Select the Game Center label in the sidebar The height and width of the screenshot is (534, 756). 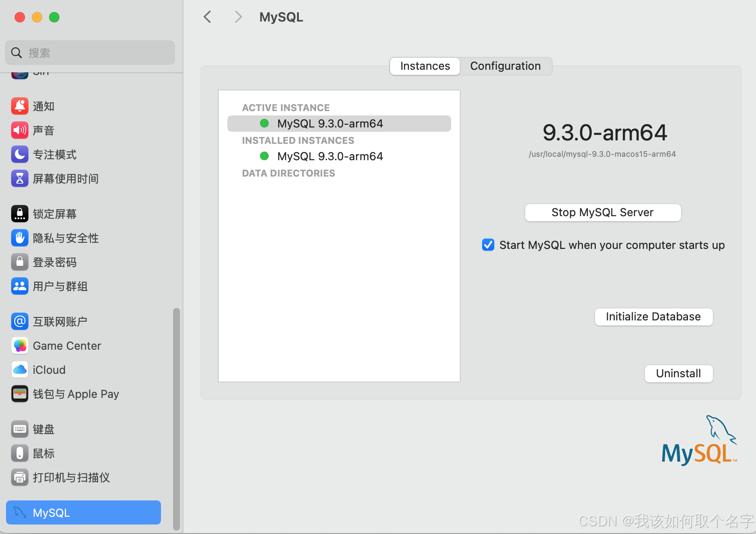click(67, 346)
